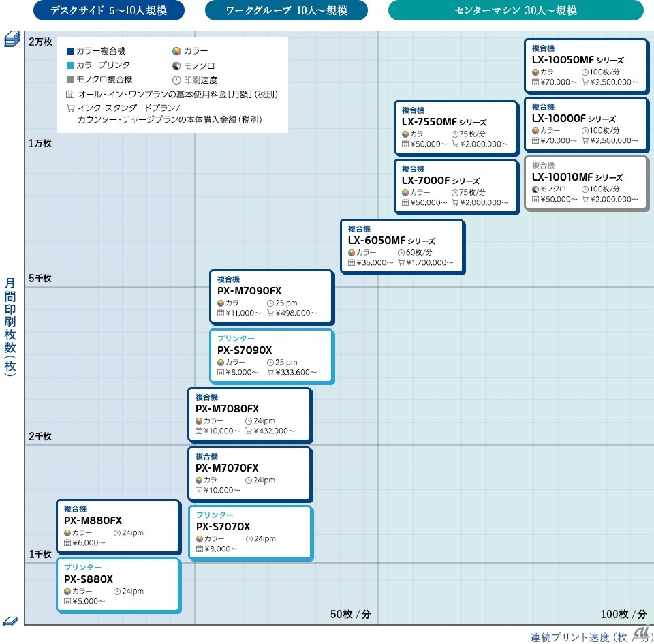Click the ¥35,000〜 price on LX-6050MF card
The image size is (654, 644).
[x=375, y=263]
